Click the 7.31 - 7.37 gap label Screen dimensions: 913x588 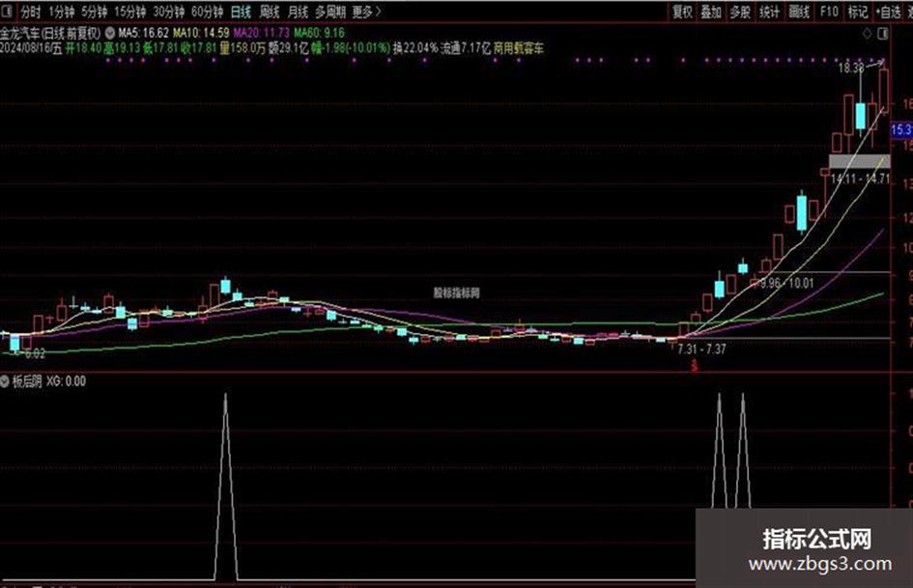click(x=701, y=349)
